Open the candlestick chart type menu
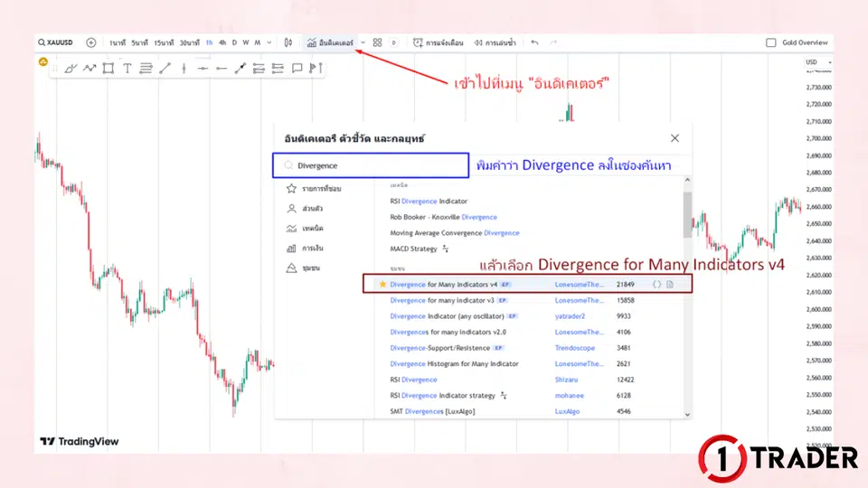Viewport: 868px width, 488px height. [288, 42]
